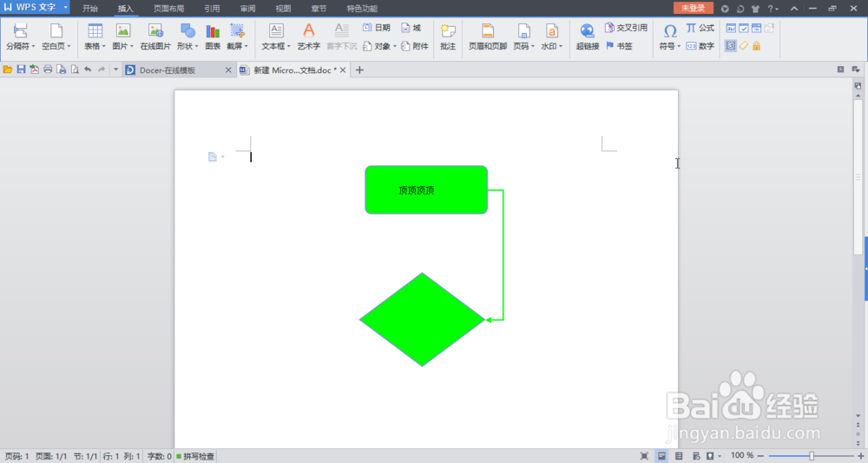Select the green 顶顶顶顶 rounded rectangle shape
The image size is (868, 463).
tap(426, 190)
